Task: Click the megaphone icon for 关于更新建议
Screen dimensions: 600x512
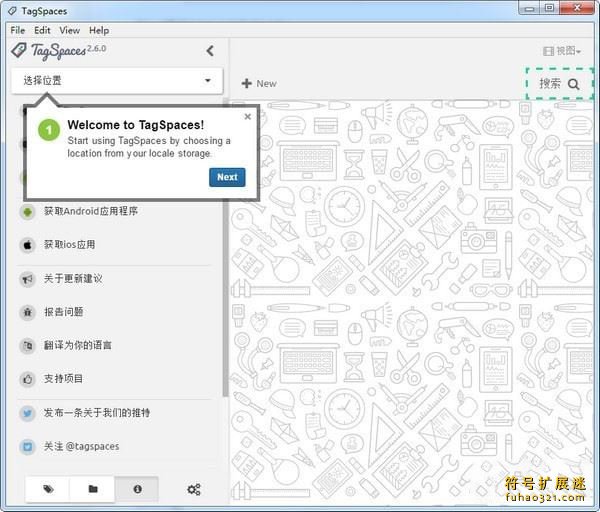Action: click(x=28, y=279)
